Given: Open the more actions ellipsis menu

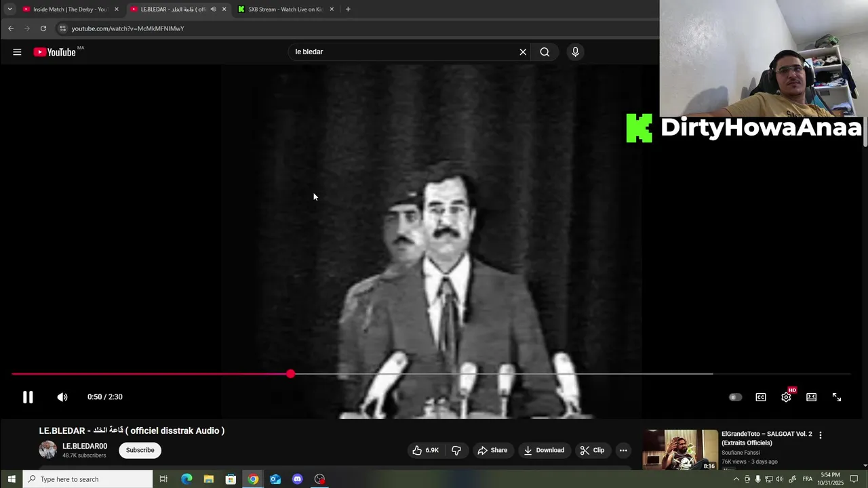Looking at the screenshot, I should click(623, 450).
